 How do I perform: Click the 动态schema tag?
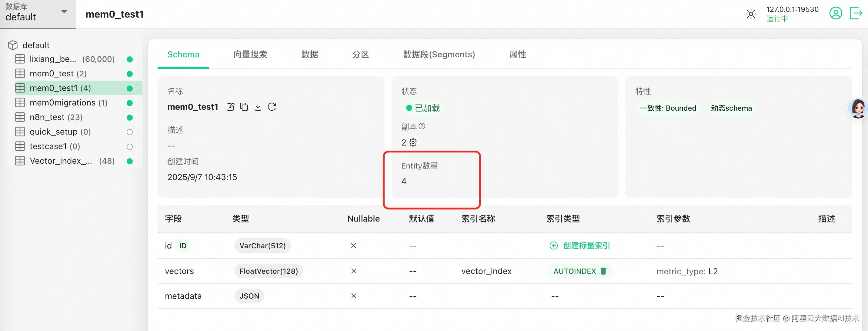point(731,108)
